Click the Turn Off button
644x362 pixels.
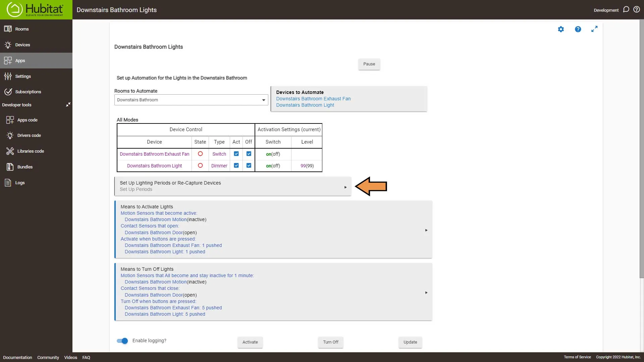coord(331,342)
